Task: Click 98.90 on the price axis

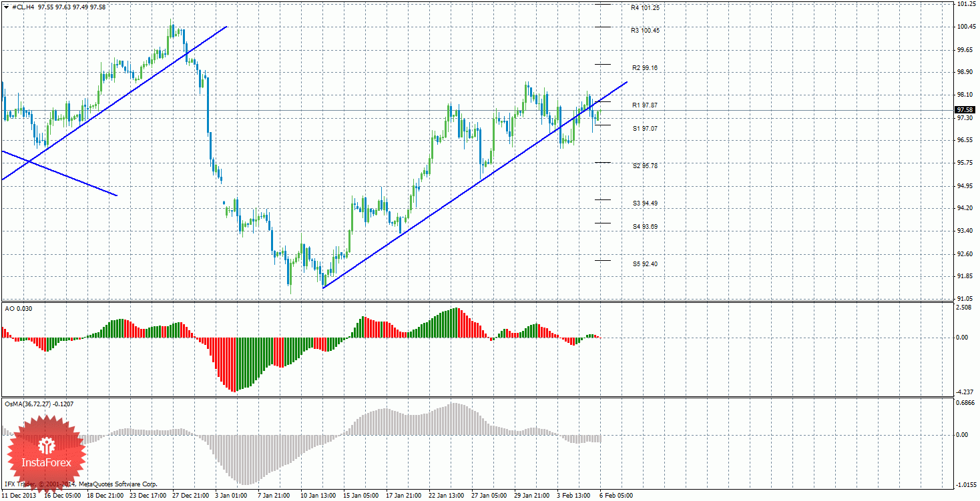Action: [965, 72]
